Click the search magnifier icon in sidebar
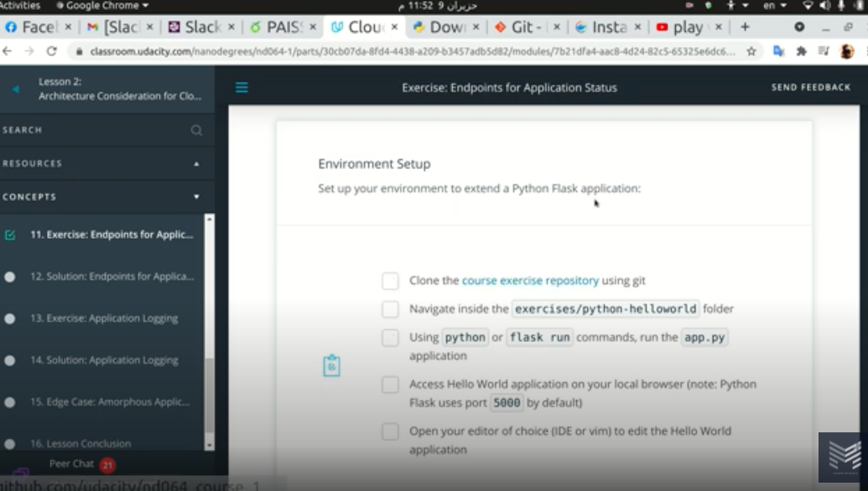Viewport: 868px width, 491px height. (x=196, y=131)
